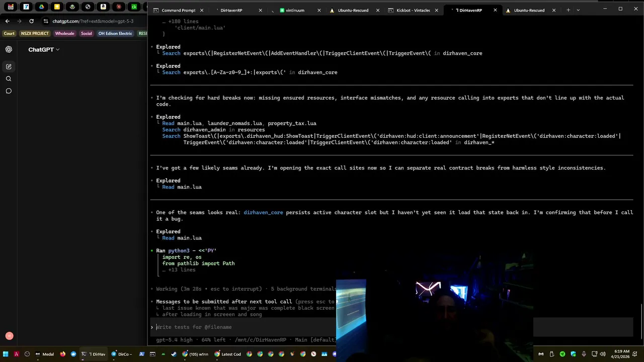Viewport: 644px width, 362px height.
Task: Open Steam from the taskbar
Action: 174,354
